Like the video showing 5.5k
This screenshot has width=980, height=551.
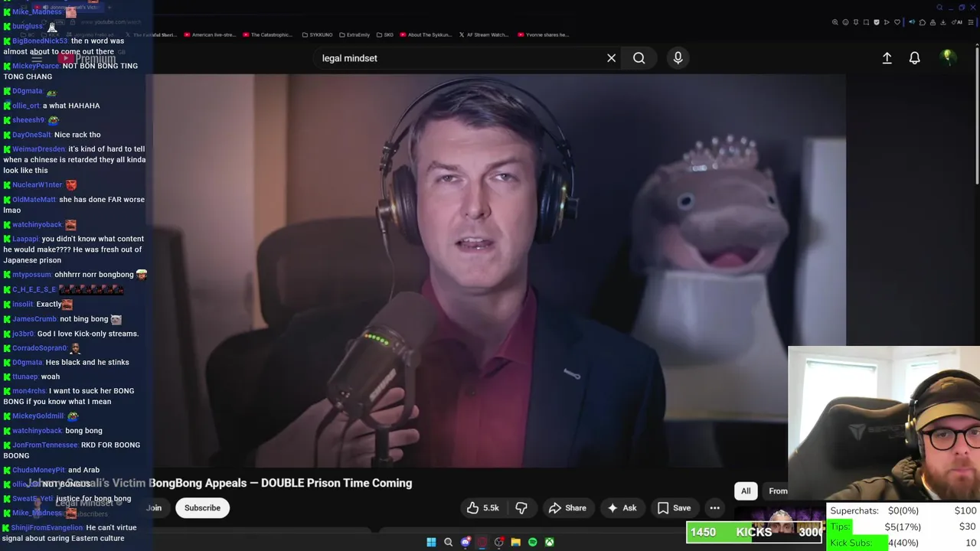coord(483,507)
